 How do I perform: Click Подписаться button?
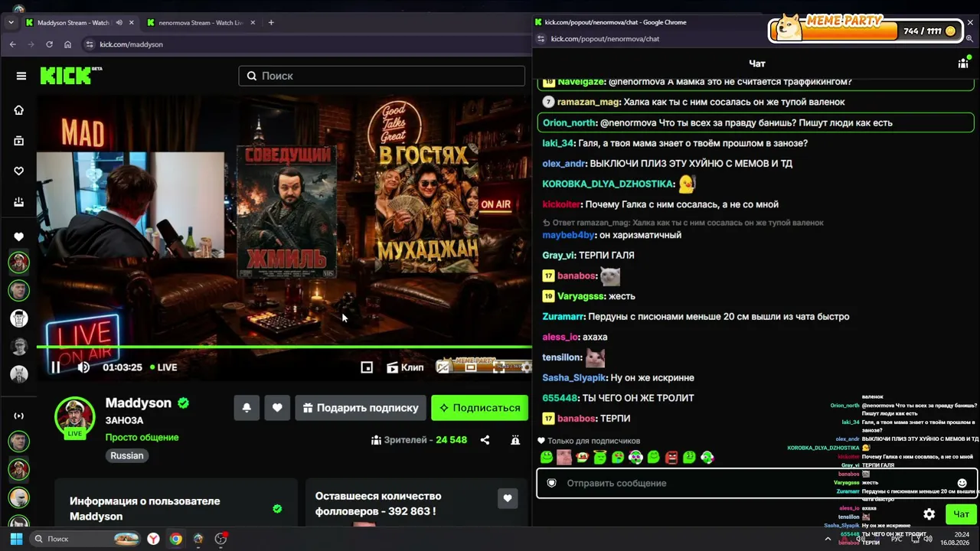tap(479, 408)
